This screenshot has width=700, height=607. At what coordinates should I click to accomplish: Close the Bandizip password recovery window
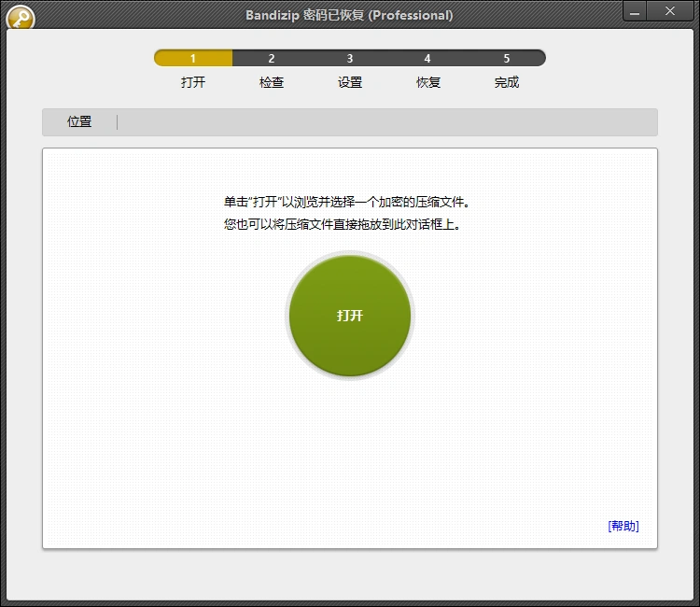(x=669, y=11)
